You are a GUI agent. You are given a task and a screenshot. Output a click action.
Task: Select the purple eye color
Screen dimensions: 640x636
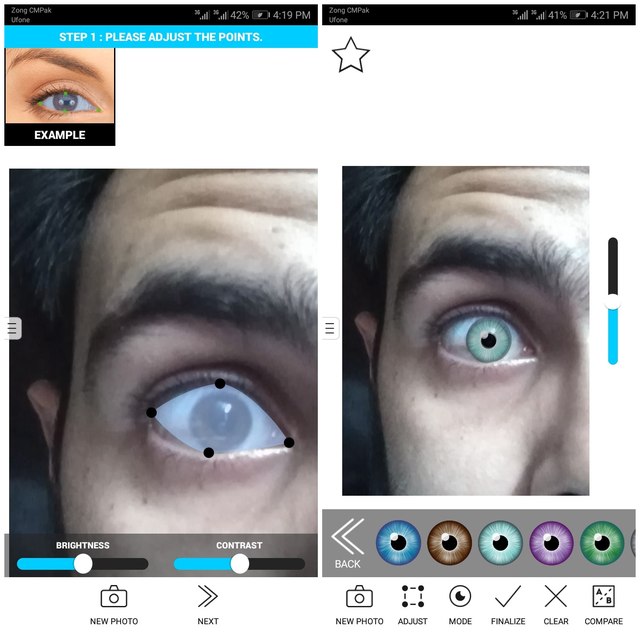click(551, 542)
